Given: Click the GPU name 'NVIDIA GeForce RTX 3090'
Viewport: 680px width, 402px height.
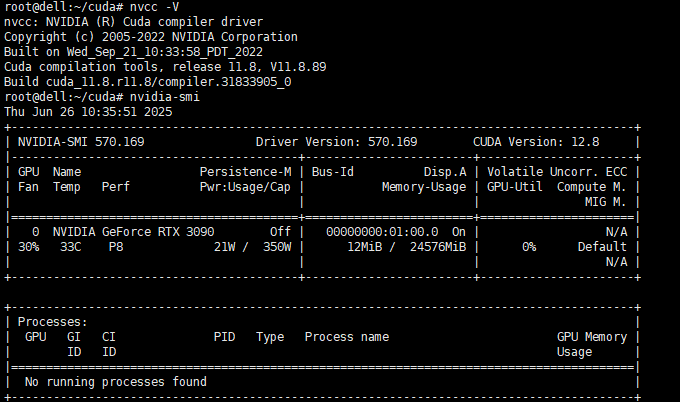Looking at the screenshot, I should pos(134,232).
